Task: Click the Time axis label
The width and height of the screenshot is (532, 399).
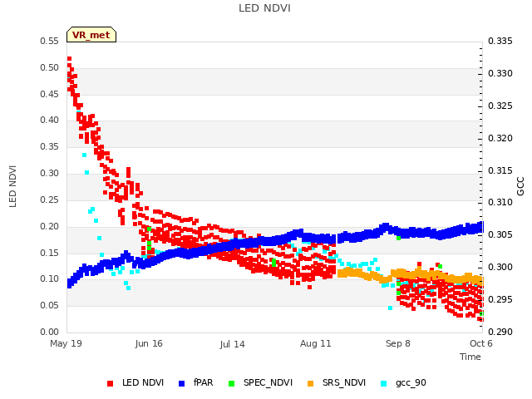Action: click(x=470, y=357)
